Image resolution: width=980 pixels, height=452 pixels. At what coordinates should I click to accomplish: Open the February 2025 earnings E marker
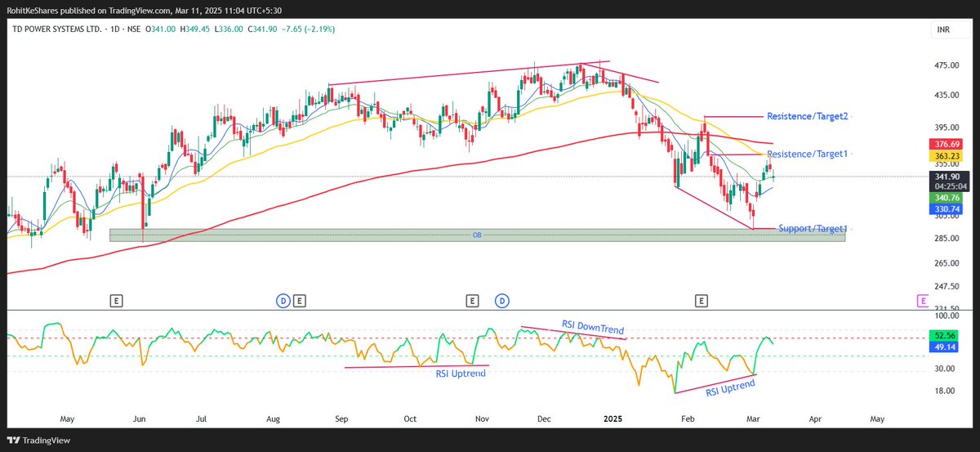pos(702,301)
